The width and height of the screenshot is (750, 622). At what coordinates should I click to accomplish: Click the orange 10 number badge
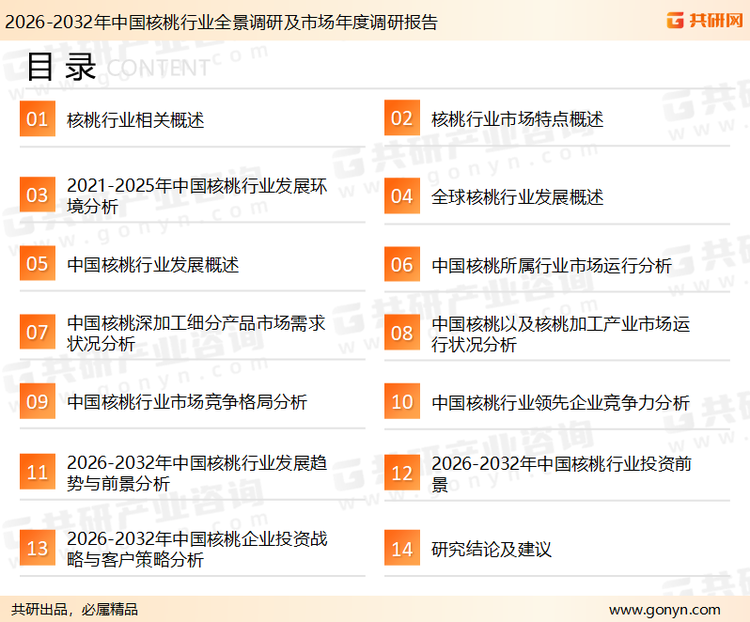pyautogui.click(x=402, y=401)
